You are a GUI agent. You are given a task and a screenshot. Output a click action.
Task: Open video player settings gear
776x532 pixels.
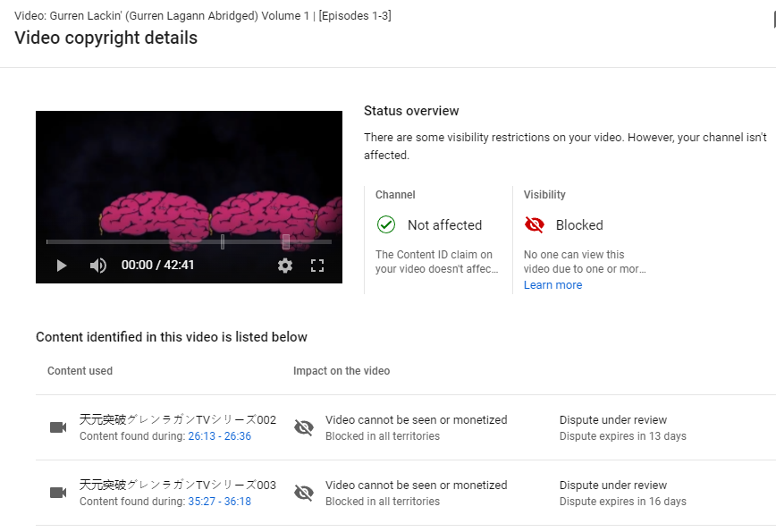tap(285, 266)
